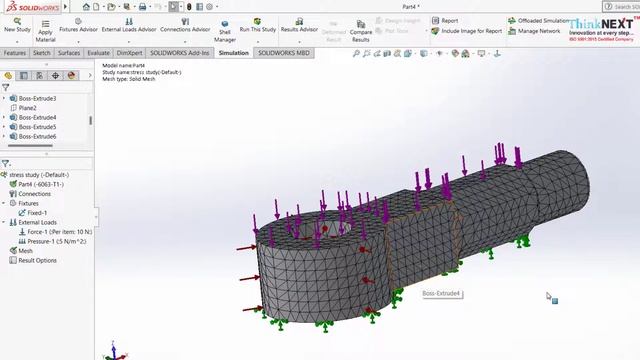This screenshot has width=640, height=360.
Task: Click Offloaded Simulation
Action: pyautogui.click(x=539, y=20)
